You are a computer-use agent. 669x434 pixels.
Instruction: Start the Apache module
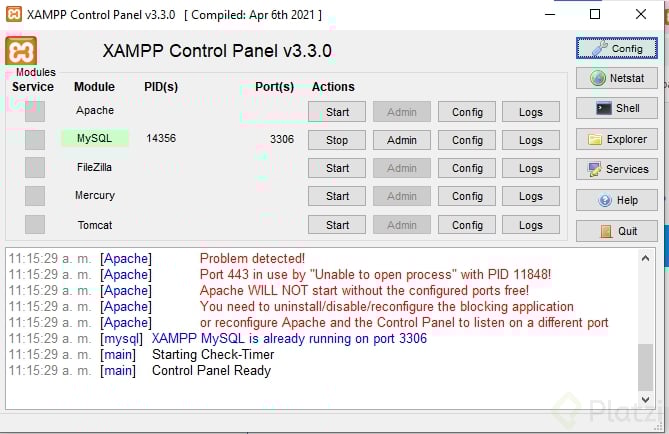click(337, 112)
